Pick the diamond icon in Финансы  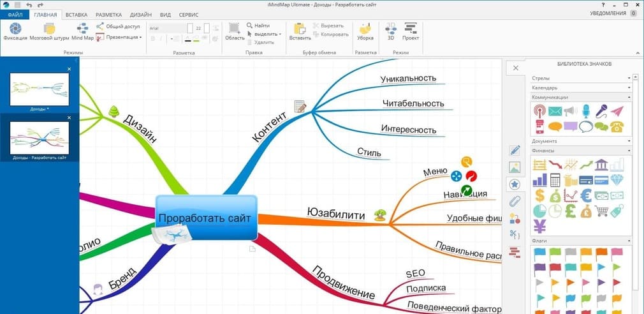coord(617,180)
